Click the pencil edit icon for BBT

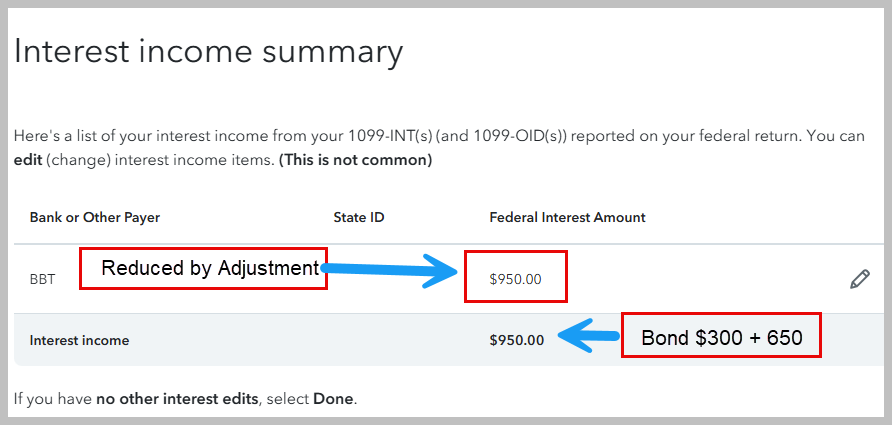[x=859, y=279]
